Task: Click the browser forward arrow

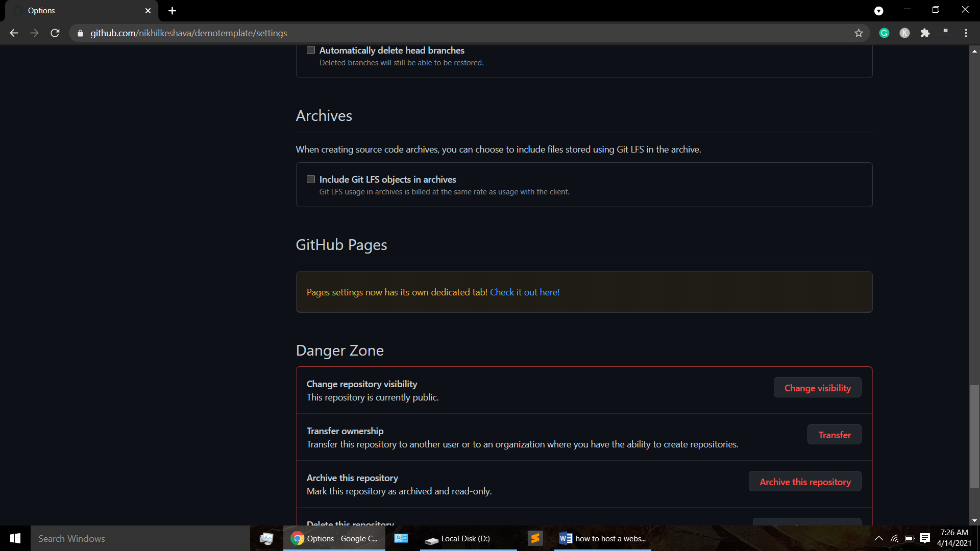Action: [x=34, y=33]
